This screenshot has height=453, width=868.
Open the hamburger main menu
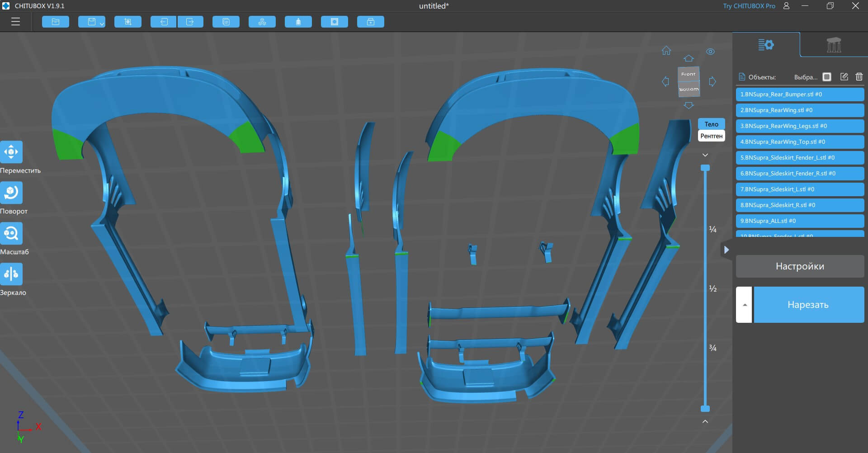(16, 22)
